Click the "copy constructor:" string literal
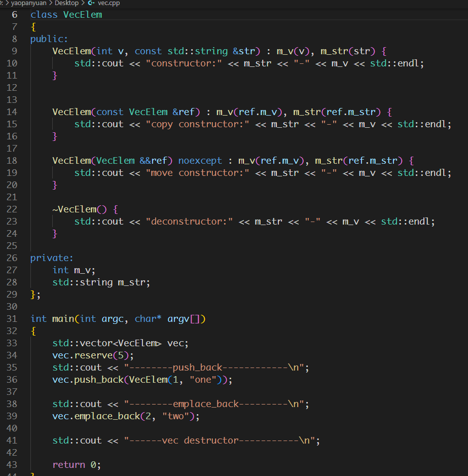This screenshot has width=468, height=476. pyautogui.click(x=198, y=124)
